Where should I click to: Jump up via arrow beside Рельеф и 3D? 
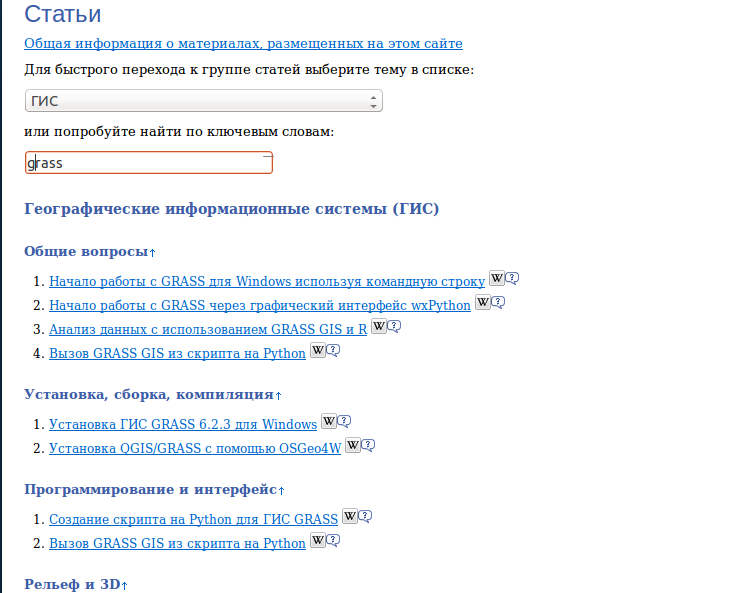pyautogui.click(x=125, y=584)
